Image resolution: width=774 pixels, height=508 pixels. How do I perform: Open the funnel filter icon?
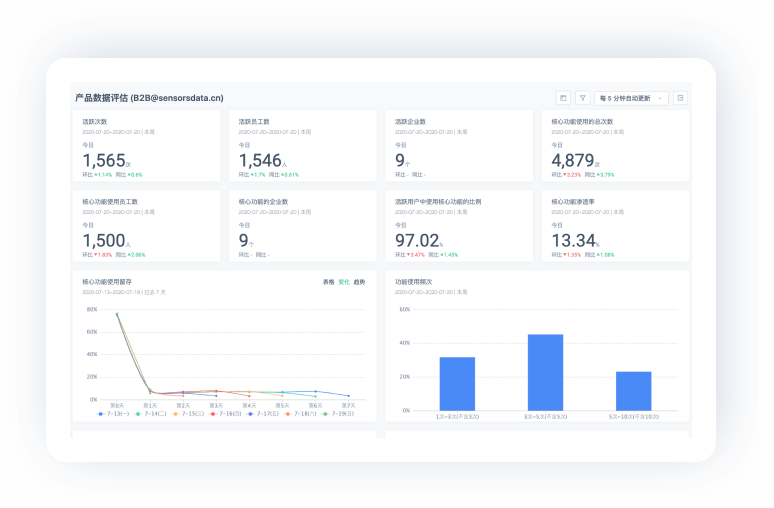pyautogui.click(x=582, y=98)
